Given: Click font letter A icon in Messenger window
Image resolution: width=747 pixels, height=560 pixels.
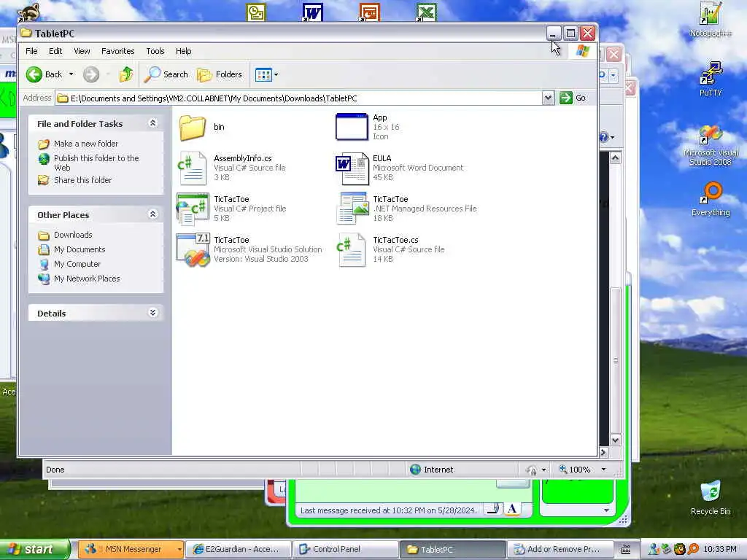Looking at the screenshot, I should pyautogui.click(x=512, y=509).
